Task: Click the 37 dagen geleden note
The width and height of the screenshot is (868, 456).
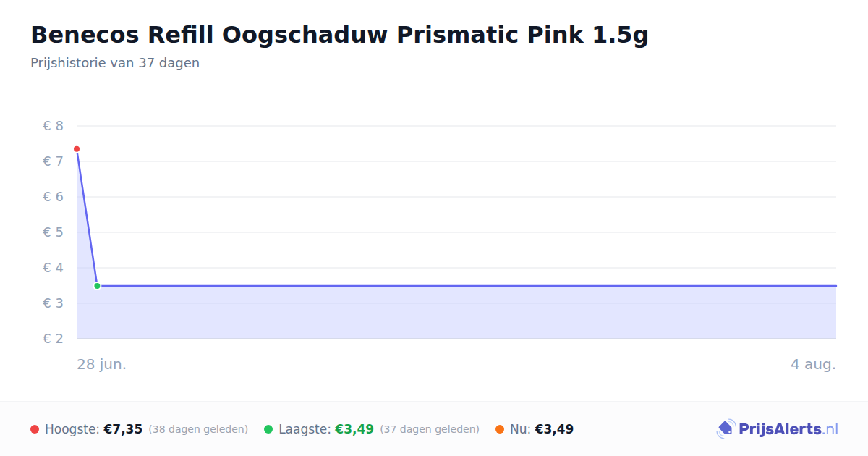Action: tap(430, 429)
